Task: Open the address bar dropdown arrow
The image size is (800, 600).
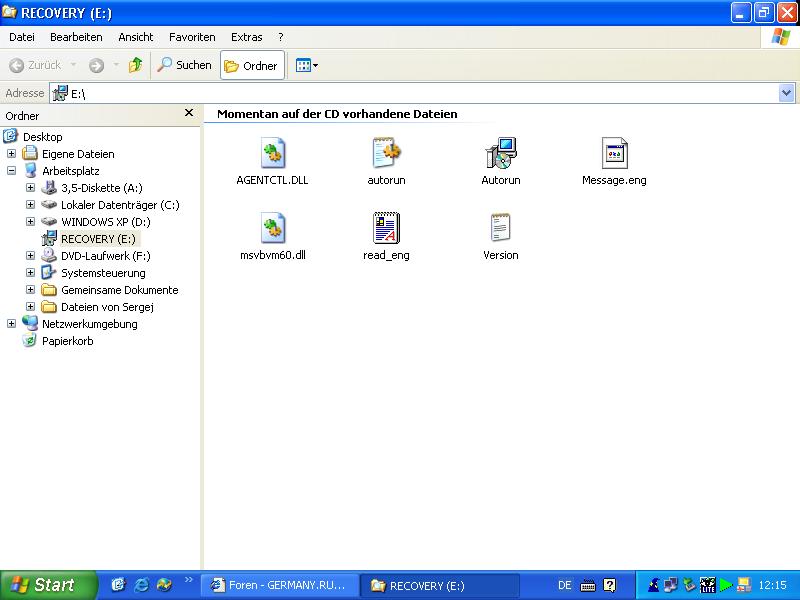Action: [786, 93]
